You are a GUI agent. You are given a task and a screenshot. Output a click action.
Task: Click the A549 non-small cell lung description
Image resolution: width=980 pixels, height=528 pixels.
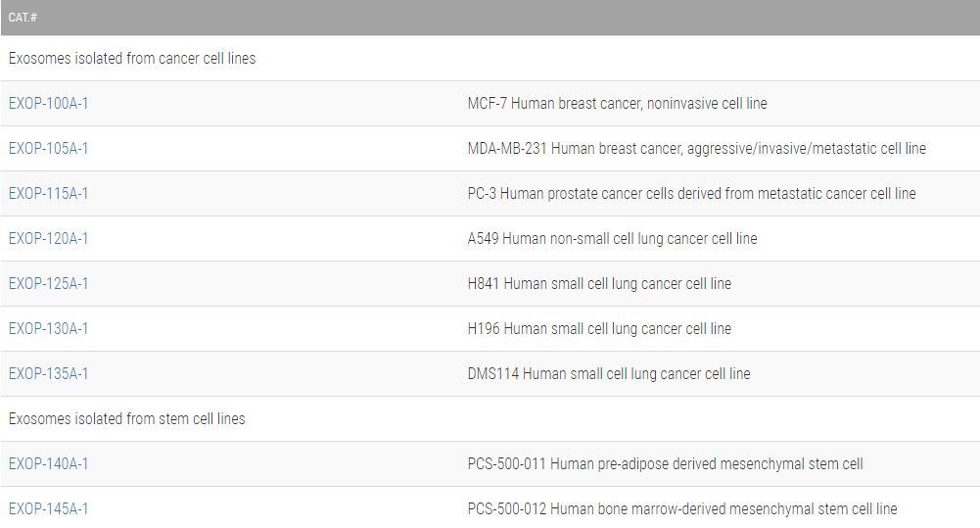[x=612, y=239]
